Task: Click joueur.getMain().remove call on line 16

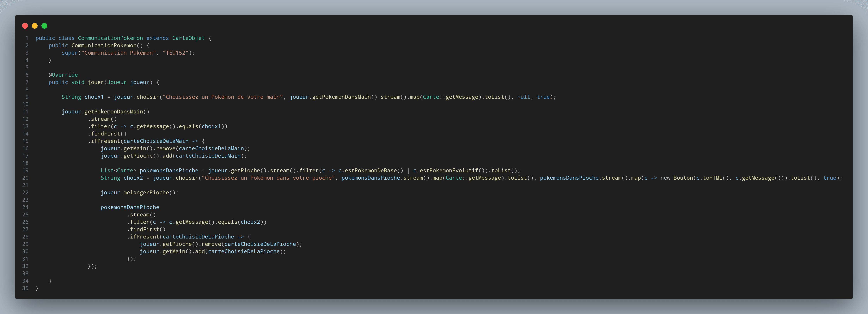Action: click(x=138, y=148)
